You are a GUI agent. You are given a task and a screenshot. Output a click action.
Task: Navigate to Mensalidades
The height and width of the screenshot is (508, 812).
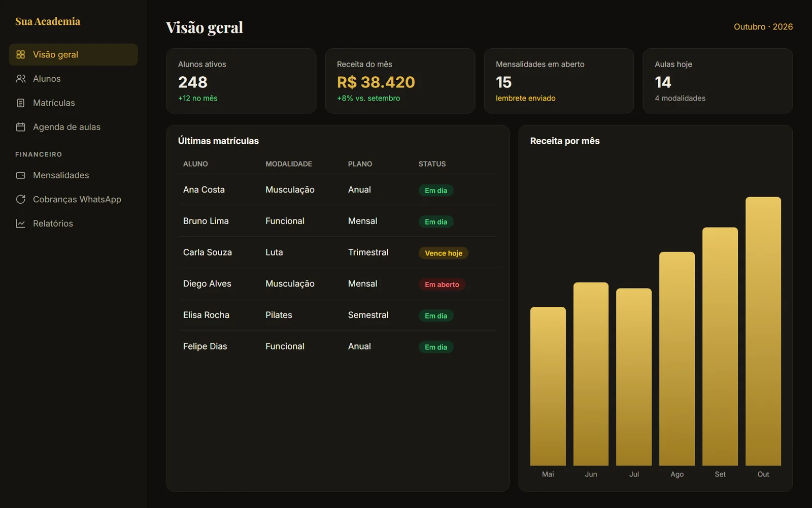click(73, 175)
